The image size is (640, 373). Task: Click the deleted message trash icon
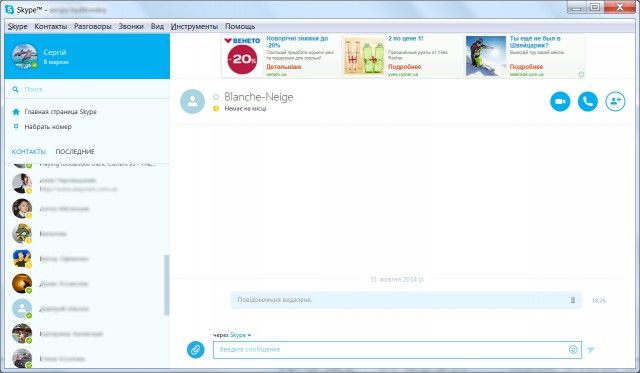tap(573, 300)
